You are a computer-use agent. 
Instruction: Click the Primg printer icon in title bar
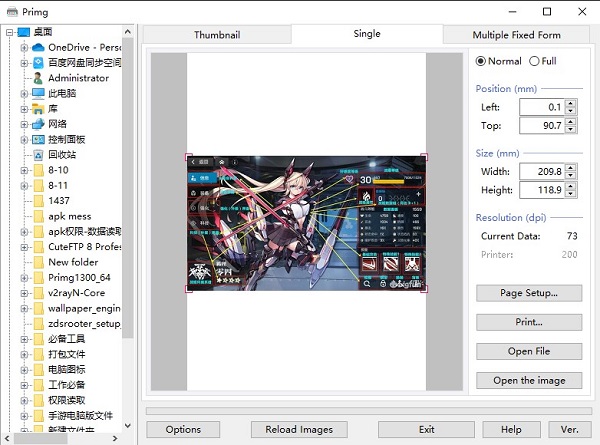(x=12, y=12)
